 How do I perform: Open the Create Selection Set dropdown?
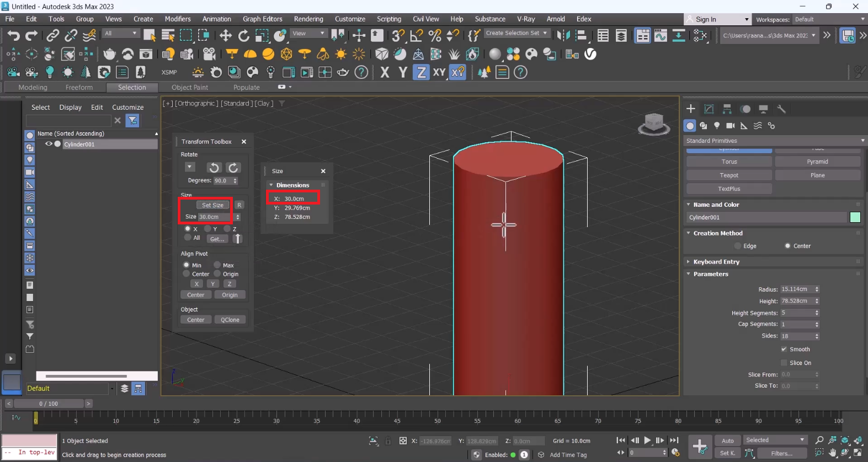(x=516, y=33)
